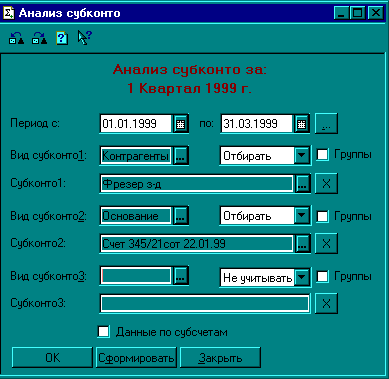
Task: Expand the Не учитывать dropdown
Action: tap(301, 277)
